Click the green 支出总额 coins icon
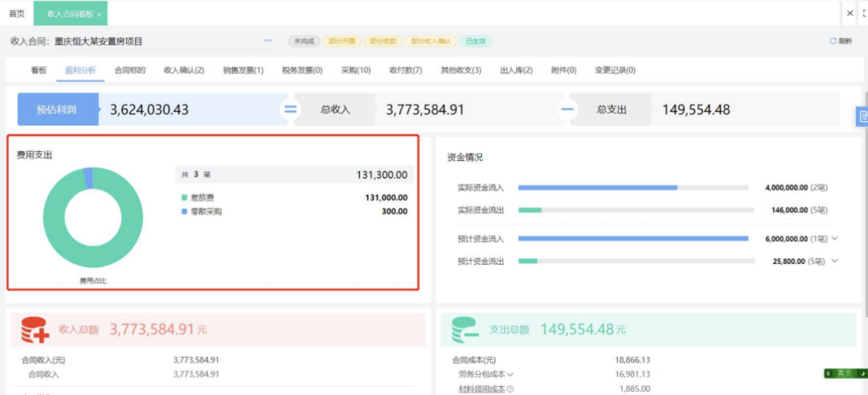The height and width of the screenshot is (395, 868). coord(465,330)
